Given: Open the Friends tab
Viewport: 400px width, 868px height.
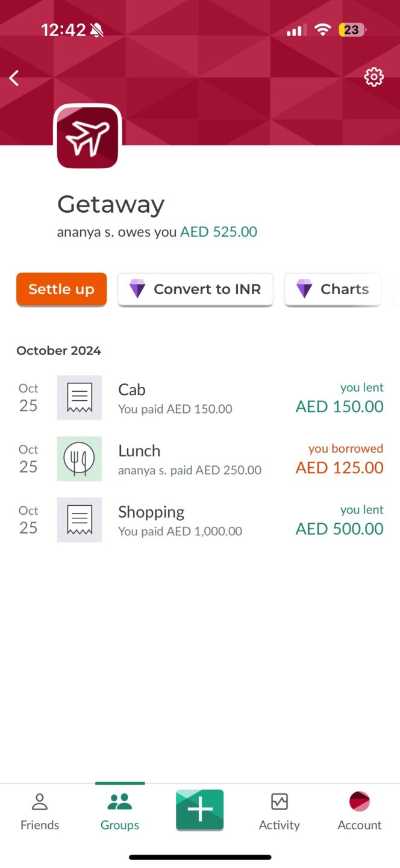Looking at the screenshot, I should point(39,811).
